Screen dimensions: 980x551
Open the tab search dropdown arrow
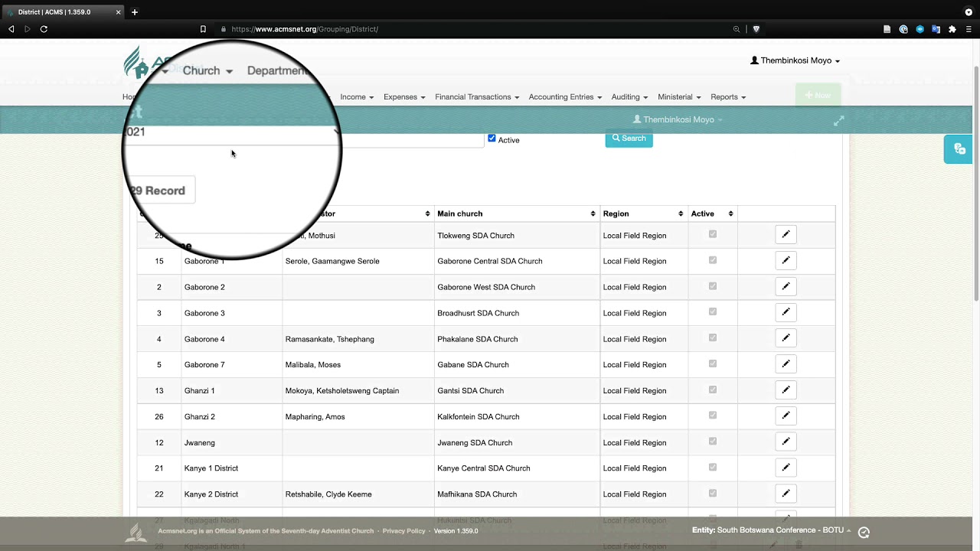(969, 12)
